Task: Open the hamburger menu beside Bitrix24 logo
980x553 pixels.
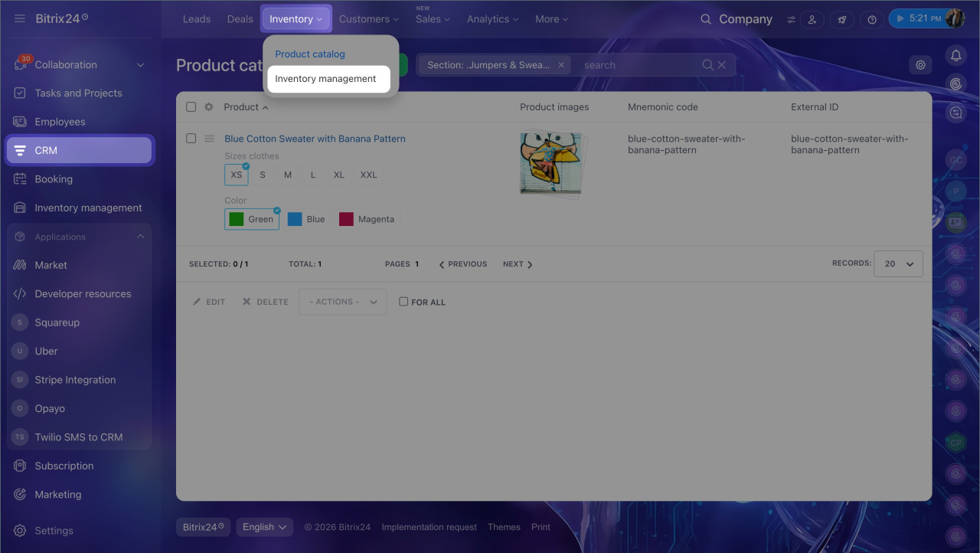Action: pos(20,18)
